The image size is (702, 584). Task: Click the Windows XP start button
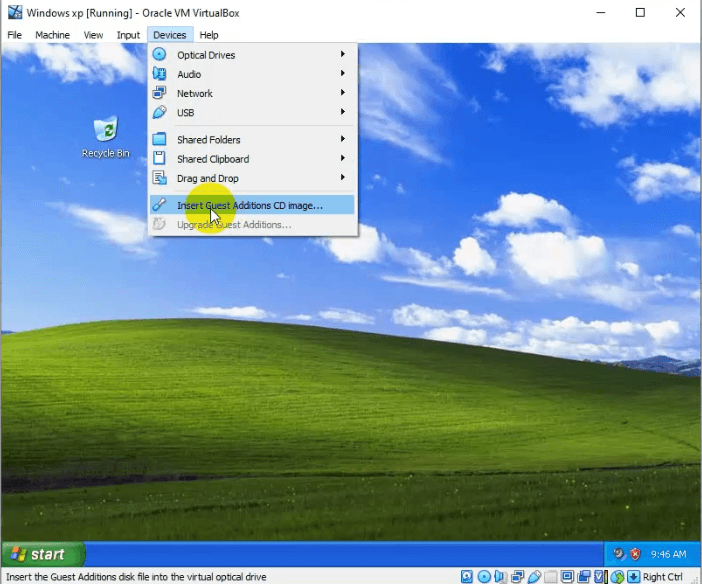[43, 554]
